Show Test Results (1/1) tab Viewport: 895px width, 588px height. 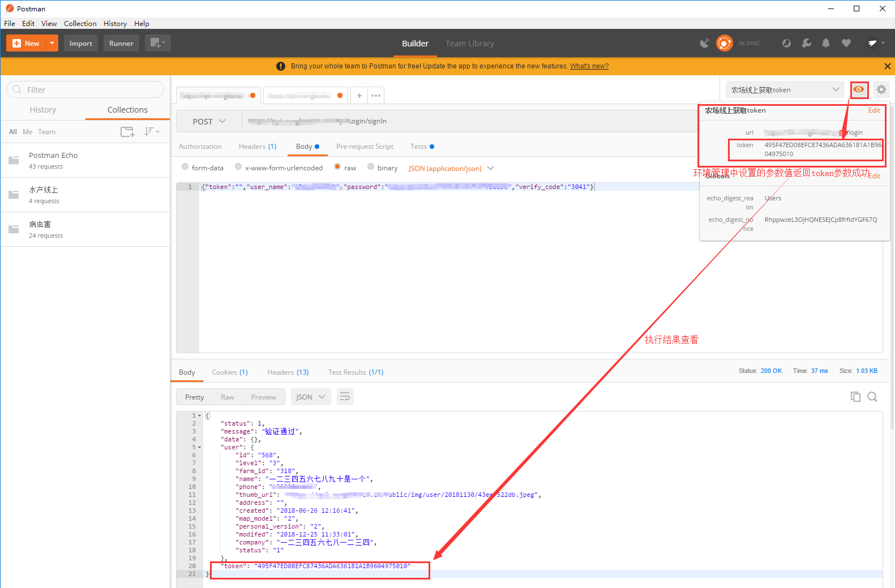tap(356, 372)
